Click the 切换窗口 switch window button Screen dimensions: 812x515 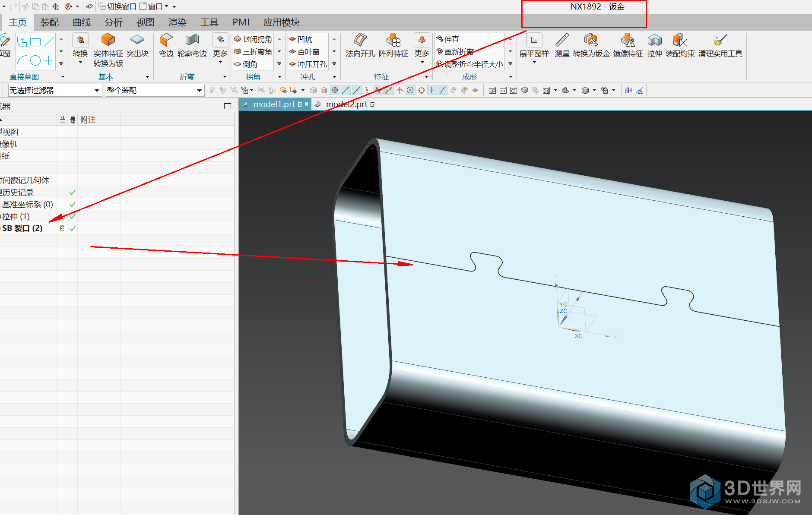click(x=117, y=6)
